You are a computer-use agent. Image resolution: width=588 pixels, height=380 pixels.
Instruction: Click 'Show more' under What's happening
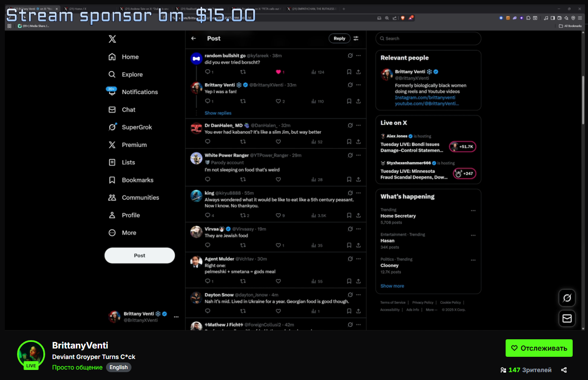[392, 286]
